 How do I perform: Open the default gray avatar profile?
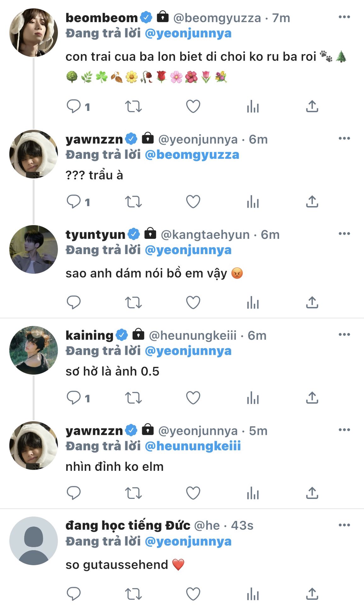34,541
